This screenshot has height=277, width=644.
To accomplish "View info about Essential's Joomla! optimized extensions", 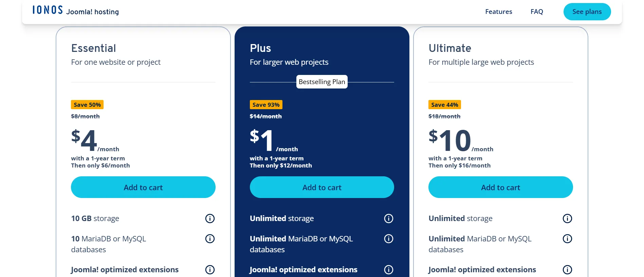I will coord(210,270).
